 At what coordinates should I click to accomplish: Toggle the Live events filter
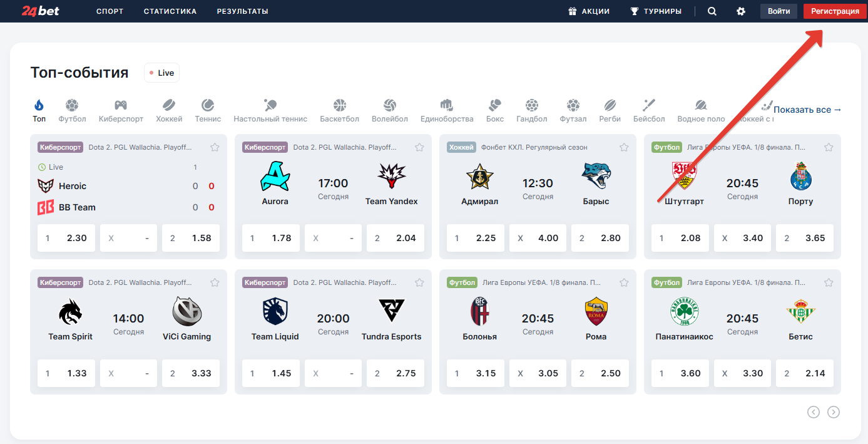pyautogui.click(x=161, y=73)
